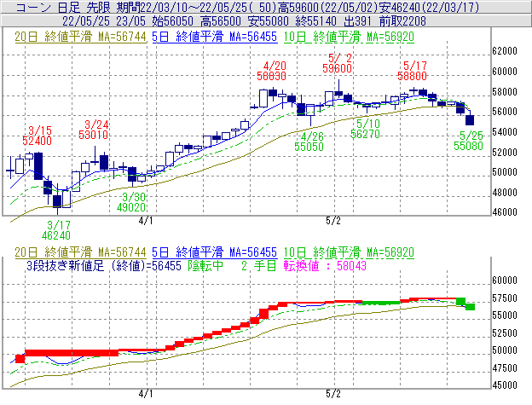
Task: Click the 4/20 58830 peak label
Action: [271, 71]
